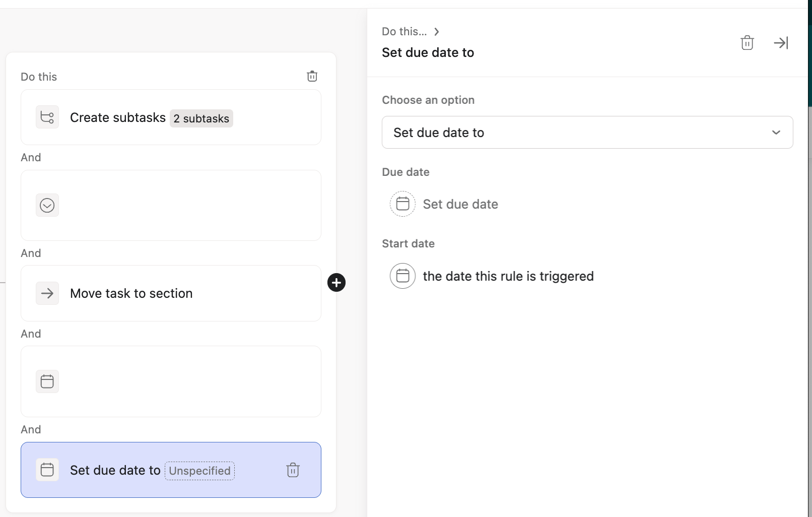Click the Create subtasks branch icon
This screenshot has height=517, width=812.
pyautogui.click(x=47, y=117)
